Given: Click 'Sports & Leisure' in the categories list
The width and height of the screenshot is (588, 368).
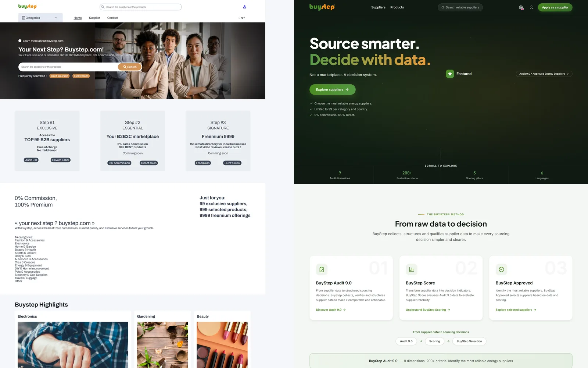Looking at the screenshot, I should coord(25,253).
